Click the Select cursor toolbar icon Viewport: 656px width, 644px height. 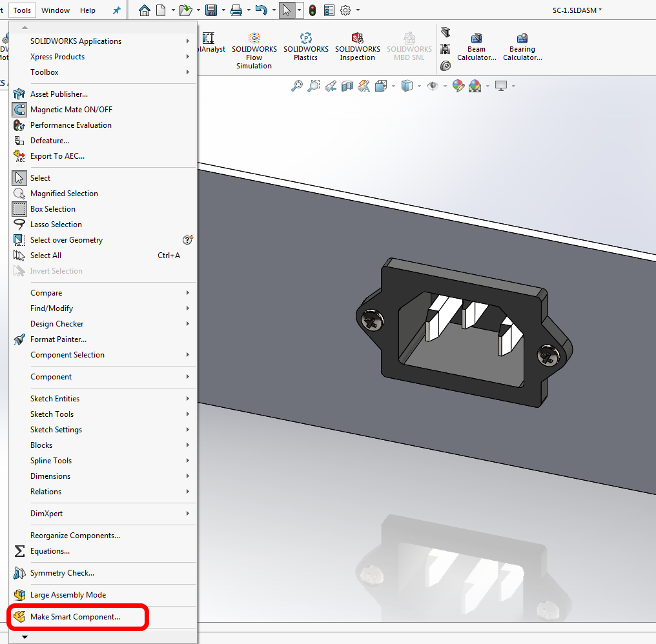coord(287,10)
